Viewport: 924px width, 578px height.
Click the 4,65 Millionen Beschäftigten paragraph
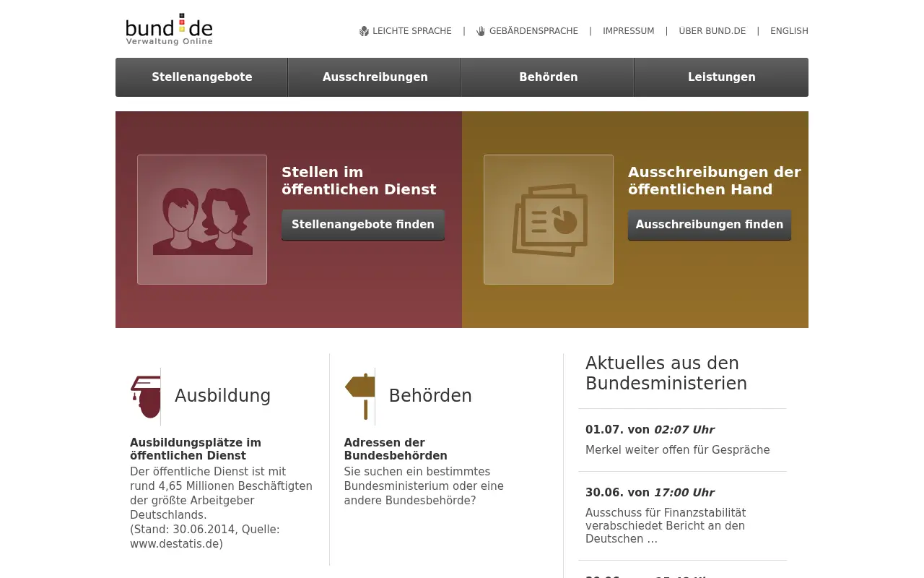pos(221,493)
